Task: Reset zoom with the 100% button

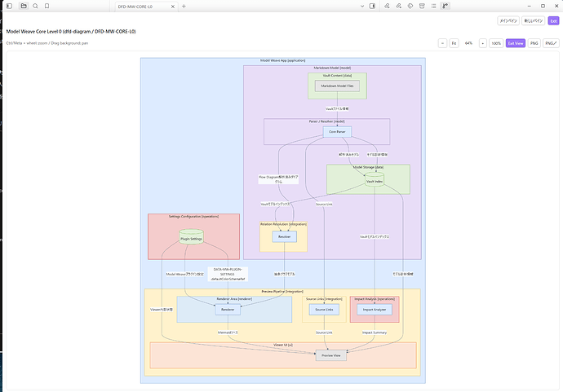Action: click(x=496, y=43)
